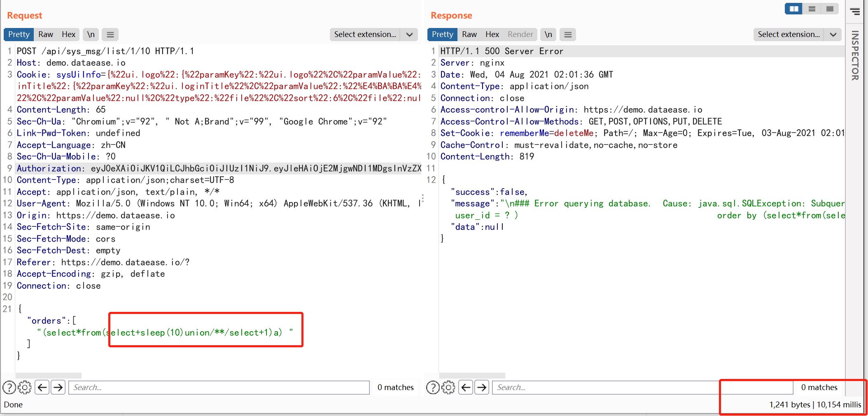
Task: Switch to the Raw tab in Response panel
Action: [x=469, y=34]
